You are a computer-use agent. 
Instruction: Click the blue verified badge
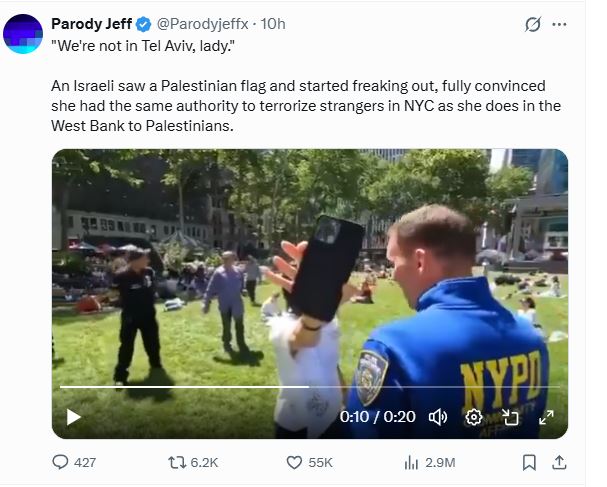pyautogui.click(x=144, y=24)
